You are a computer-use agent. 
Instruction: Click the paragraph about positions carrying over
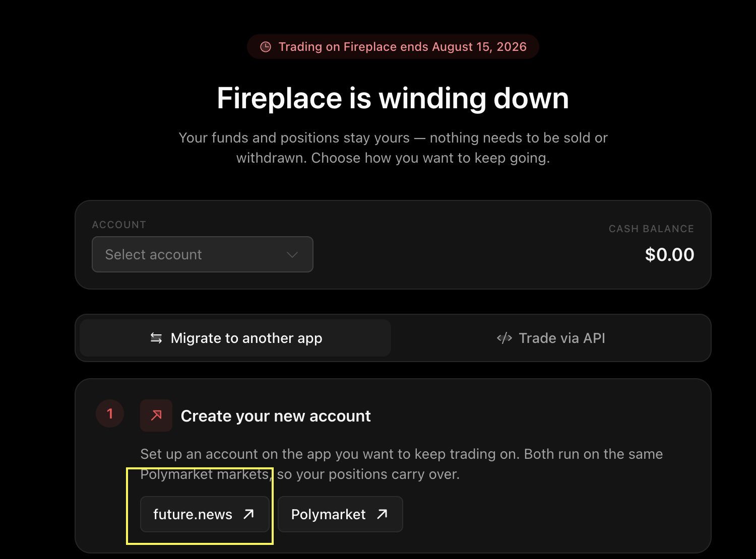point(402,464)
